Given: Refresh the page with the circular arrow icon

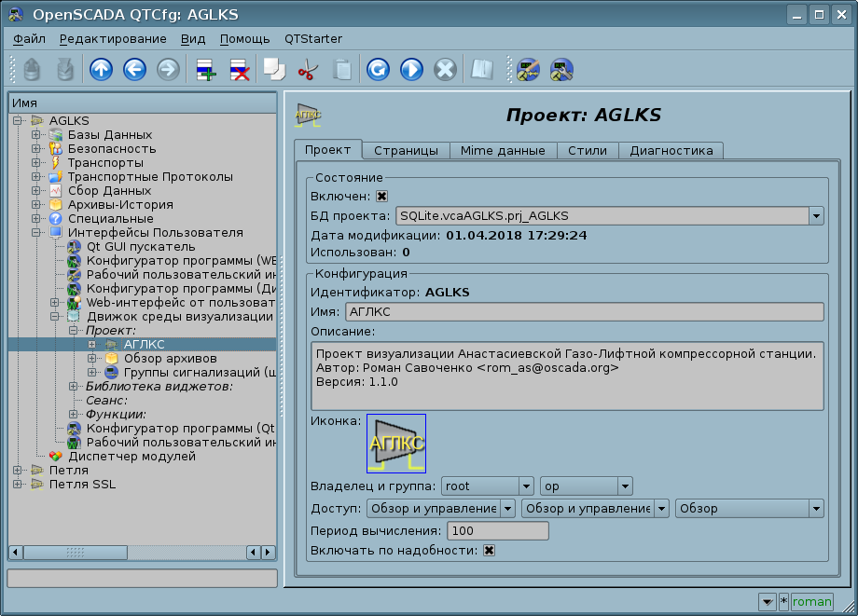Looking at the screenshot, I should point(378,70).
